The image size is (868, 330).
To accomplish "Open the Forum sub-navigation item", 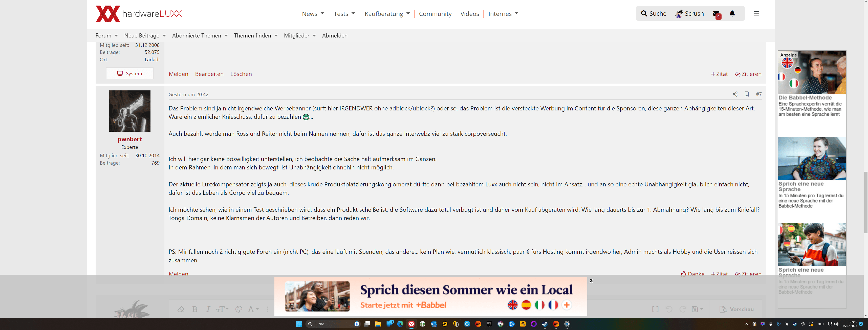I will [x=103, y=35].
